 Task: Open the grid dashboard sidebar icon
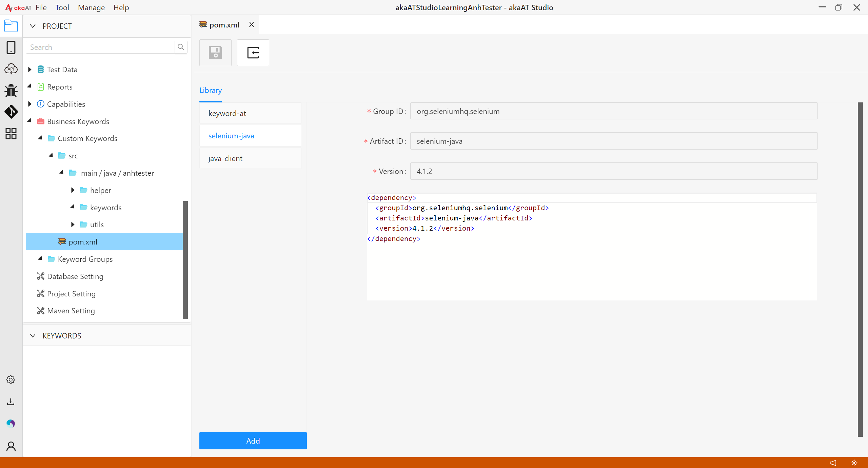pos(11,134)
